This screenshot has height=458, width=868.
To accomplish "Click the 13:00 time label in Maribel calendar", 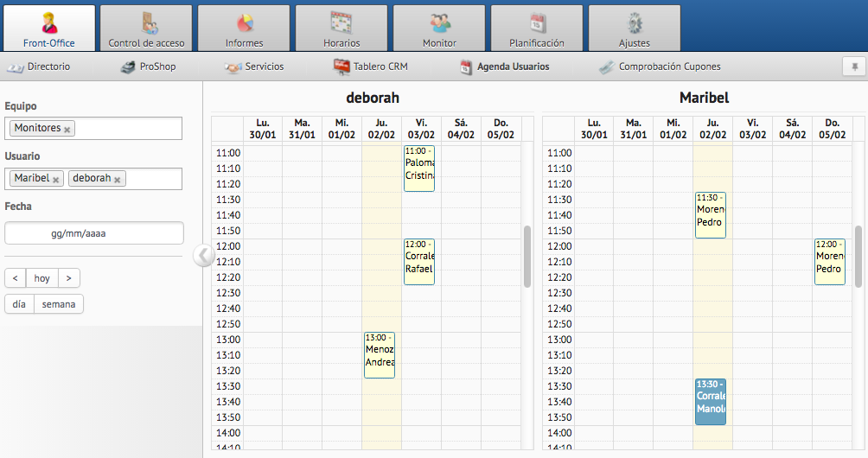I will click(x=559, y=340).
